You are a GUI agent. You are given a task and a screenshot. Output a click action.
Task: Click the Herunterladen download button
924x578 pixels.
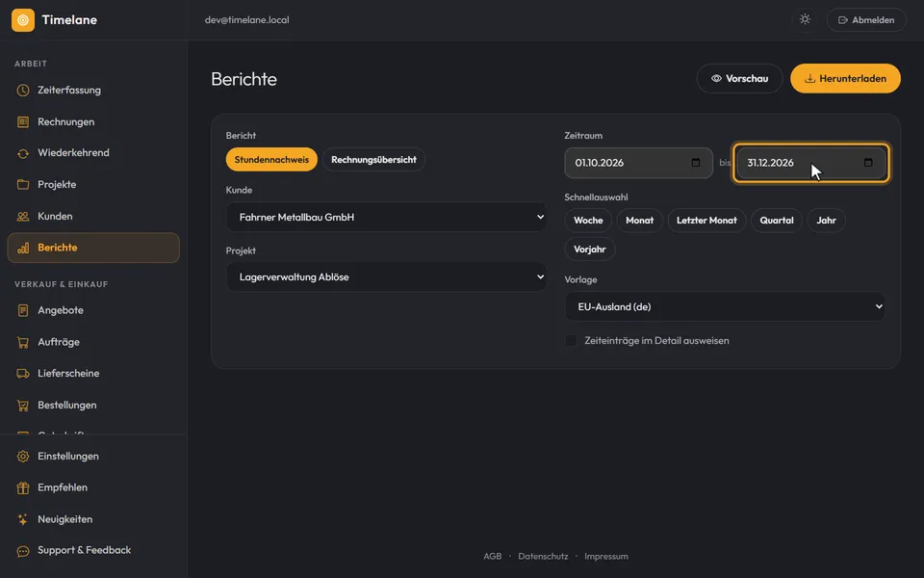[846, 78]
